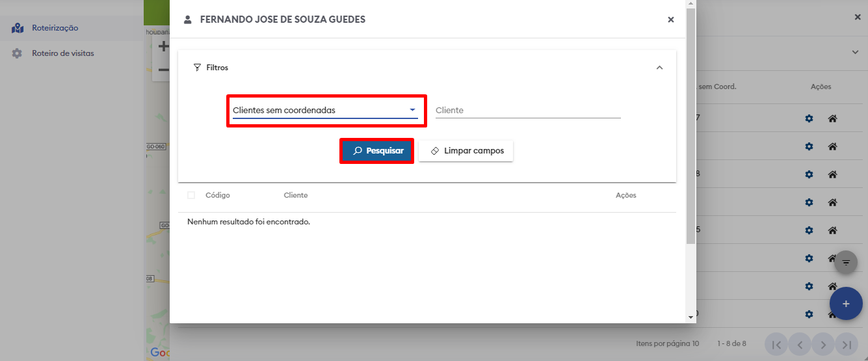868x361 pixels.
Task: Open the Clientes sem coordenadas dropdown
Action: coord(325,111)
